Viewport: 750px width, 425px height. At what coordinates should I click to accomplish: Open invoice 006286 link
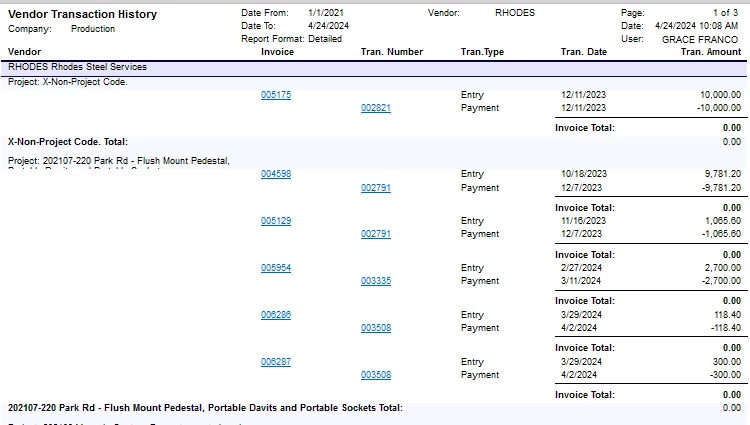(x=276, y=315)
